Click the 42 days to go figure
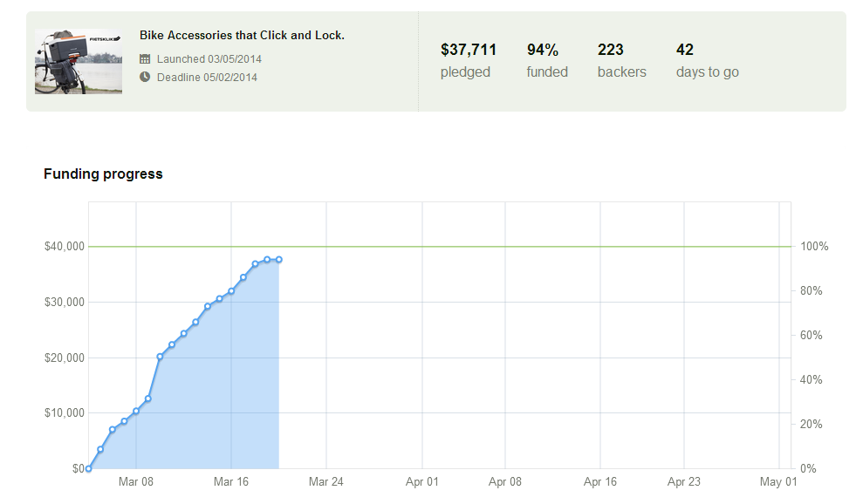The image size is (856, 504). pos(685,51)
